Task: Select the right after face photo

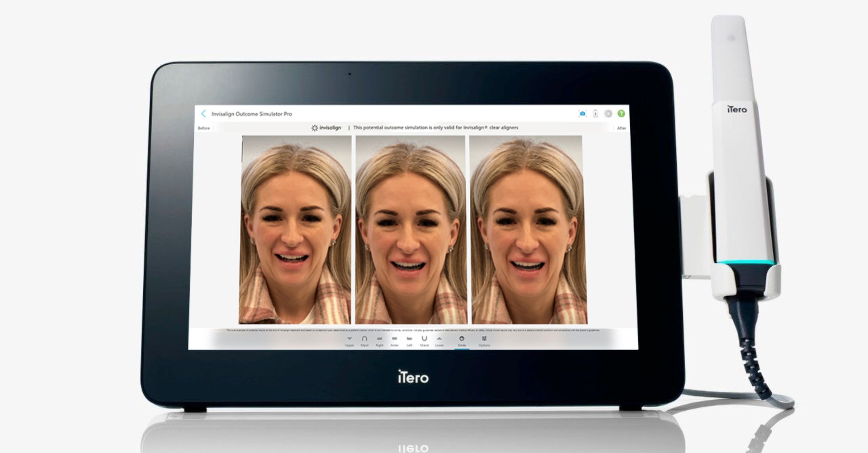Action: [528, 230]
